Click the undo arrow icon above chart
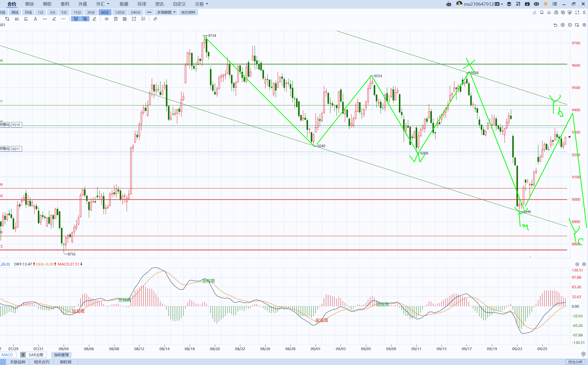This screenshot has width=588, height=365. click(555, 25)
